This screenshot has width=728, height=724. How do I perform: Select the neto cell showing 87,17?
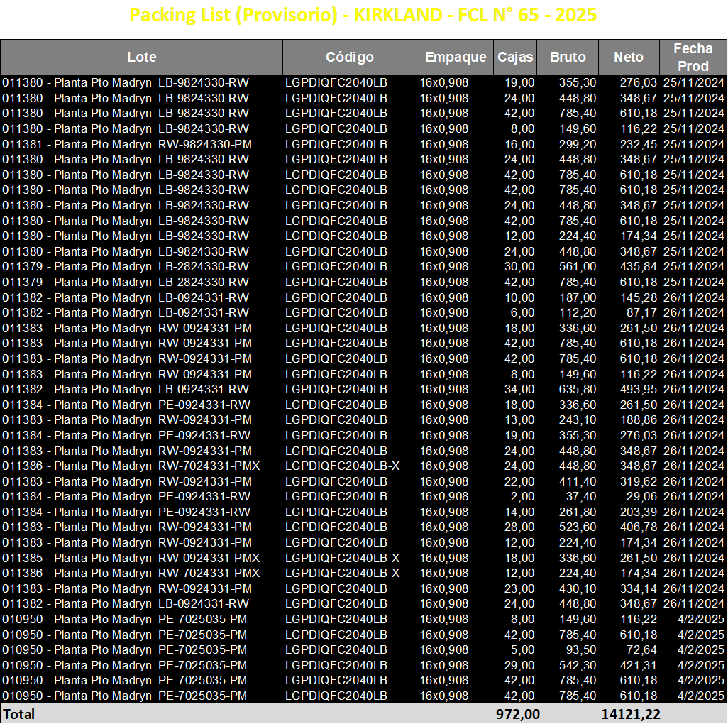coord(641,312)
